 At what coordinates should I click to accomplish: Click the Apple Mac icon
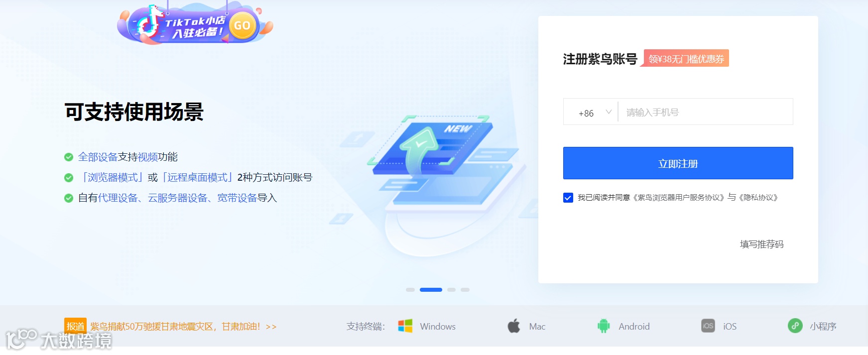pos(514,326)
